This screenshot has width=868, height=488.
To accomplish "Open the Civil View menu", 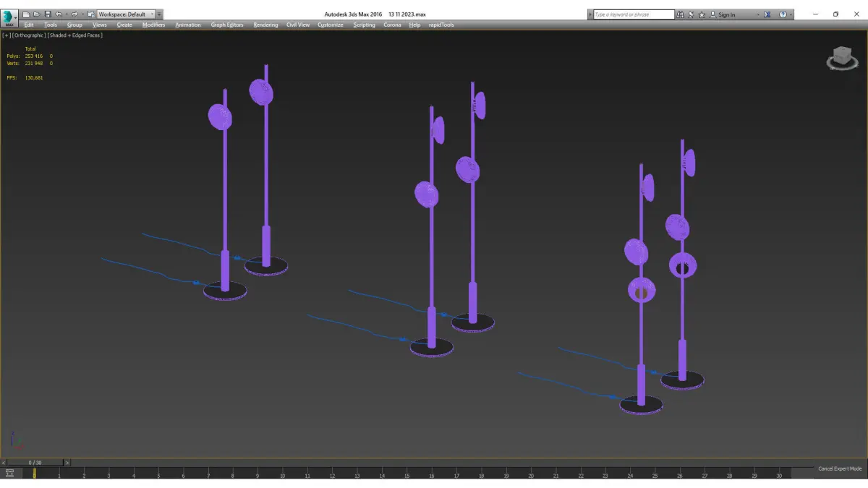I will [298, 25].
